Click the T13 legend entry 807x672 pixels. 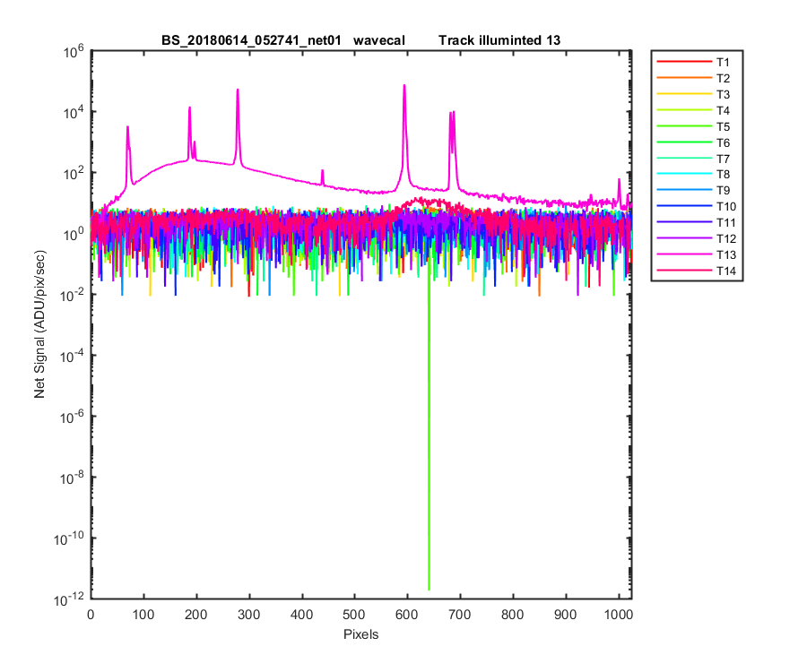point(697,254)
